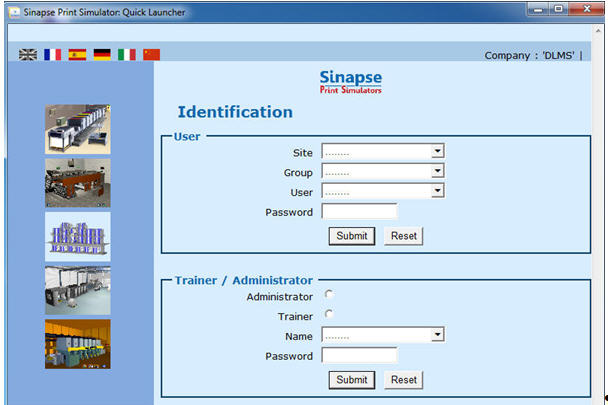Image resolution: width=608 pixels, height=405 pixels.
Task: Click the scrollbar up arrow
Action: [x=598, y=30]
